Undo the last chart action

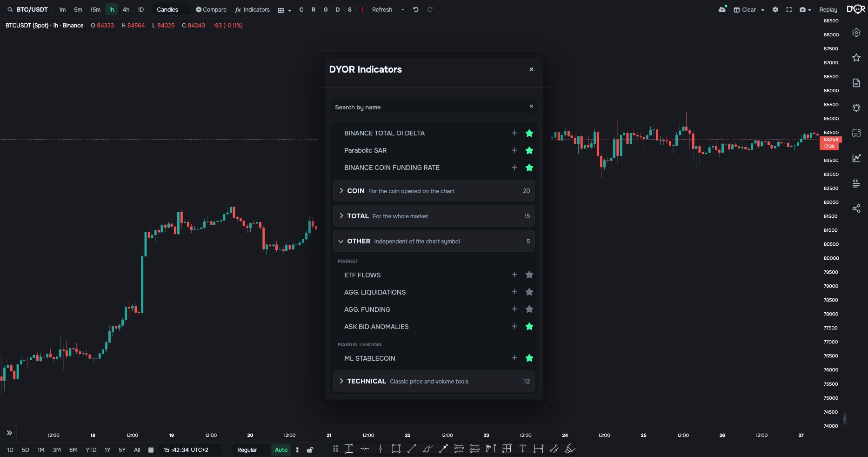click(416, 9)
